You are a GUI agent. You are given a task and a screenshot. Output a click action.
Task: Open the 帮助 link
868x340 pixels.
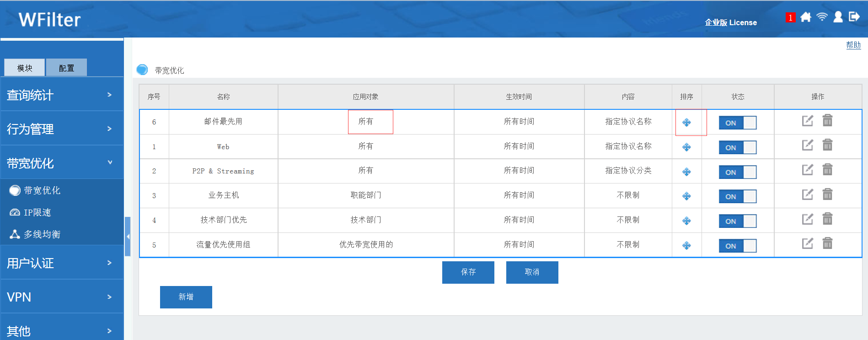[853, 45]
